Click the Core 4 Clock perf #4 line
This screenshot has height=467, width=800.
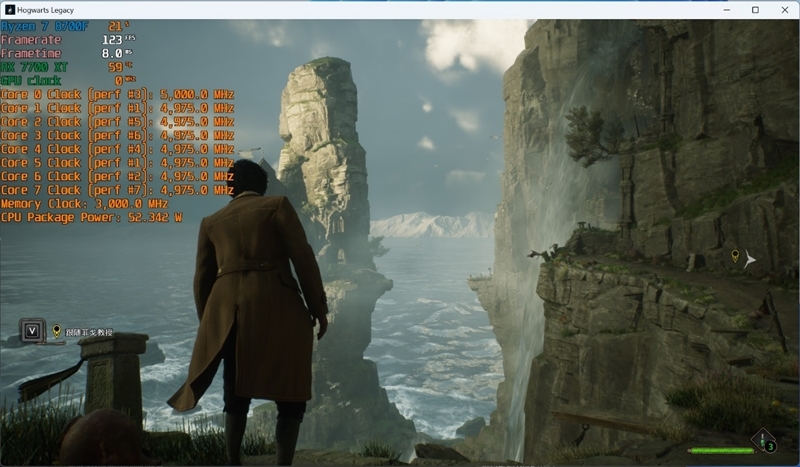(117, 149)
